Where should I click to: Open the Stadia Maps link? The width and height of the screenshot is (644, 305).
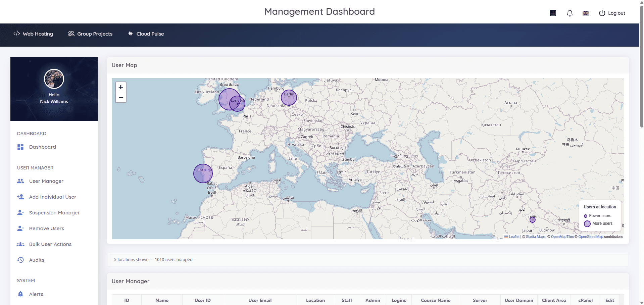point(536,237)
